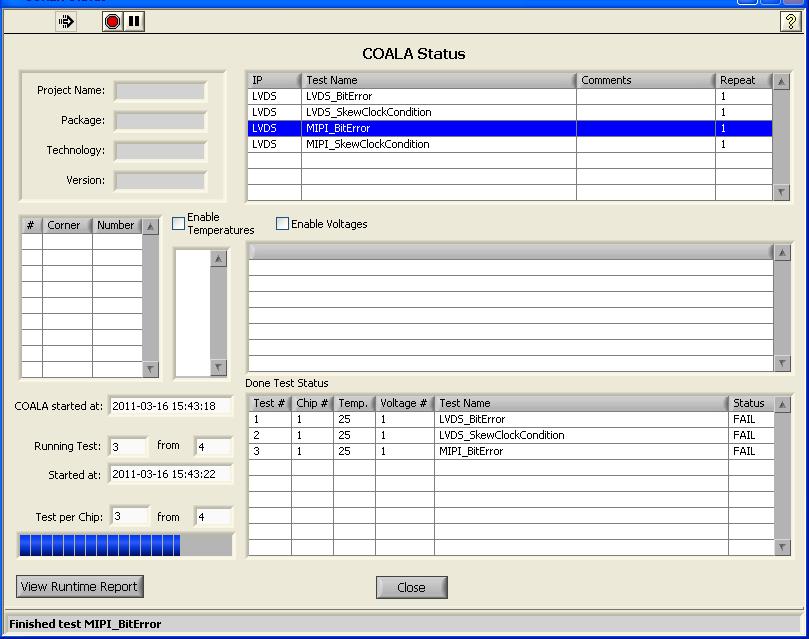Screen dimensions: 809x639
Task: Click the Test per Chip total 'from' field
Action: pyautogui.click(x=213, y=516)
